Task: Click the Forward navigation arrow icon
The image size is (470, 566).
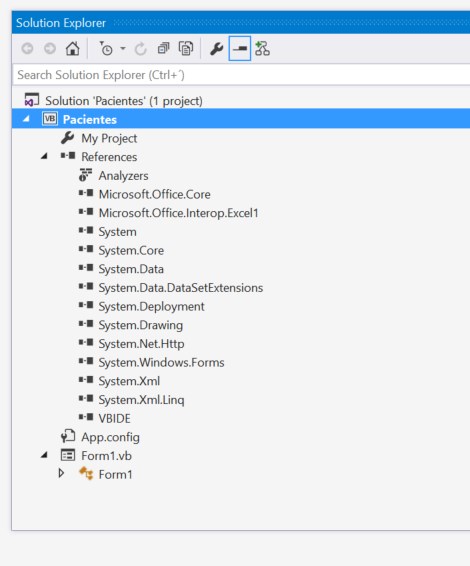Action: [x=50, y=48]
